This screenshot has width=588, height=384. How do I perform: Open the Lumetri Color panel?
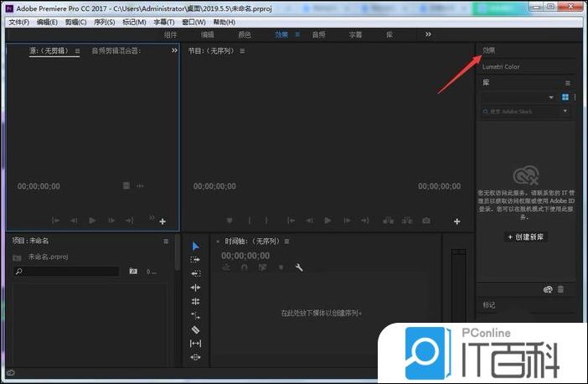[x=501, y=67]
